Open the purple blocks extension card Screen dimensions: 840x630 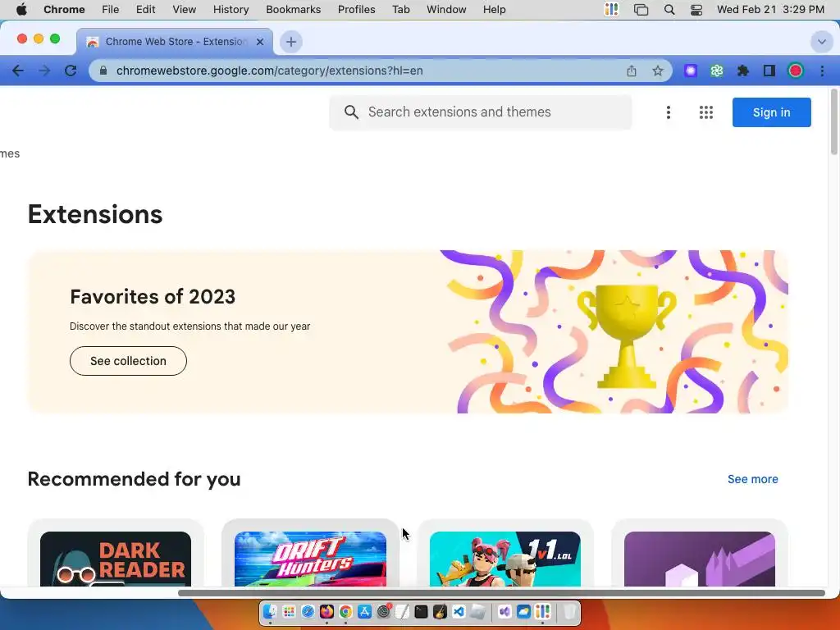(x=700, y=553)
